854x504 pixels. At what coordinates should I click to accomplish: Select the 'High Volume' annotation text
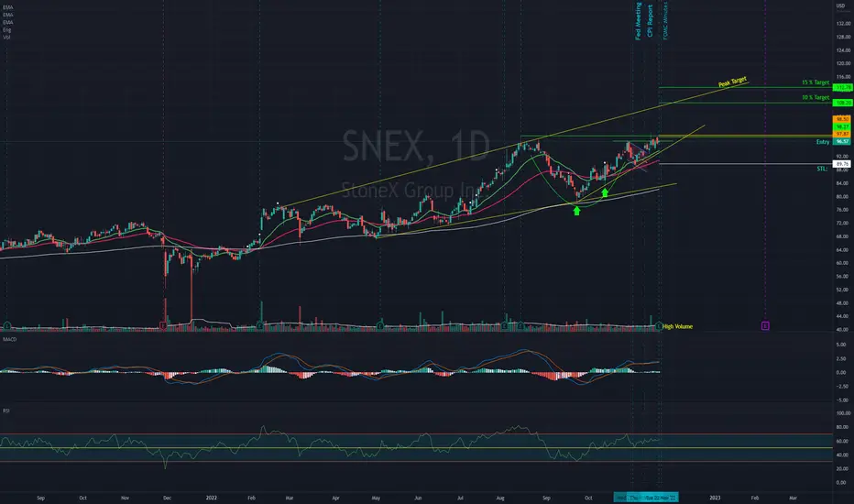pyautogui.click(x=678, y=326)
